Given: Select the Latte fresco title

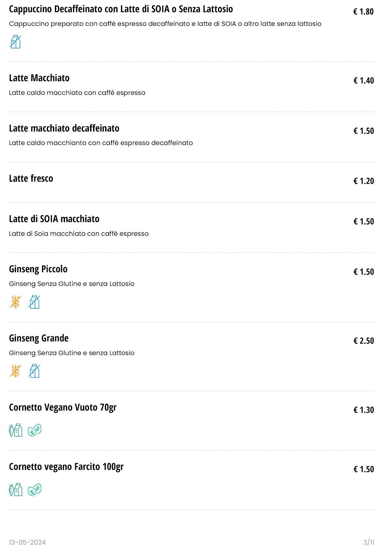Looking at the screenshot, I should coord(31,179).
